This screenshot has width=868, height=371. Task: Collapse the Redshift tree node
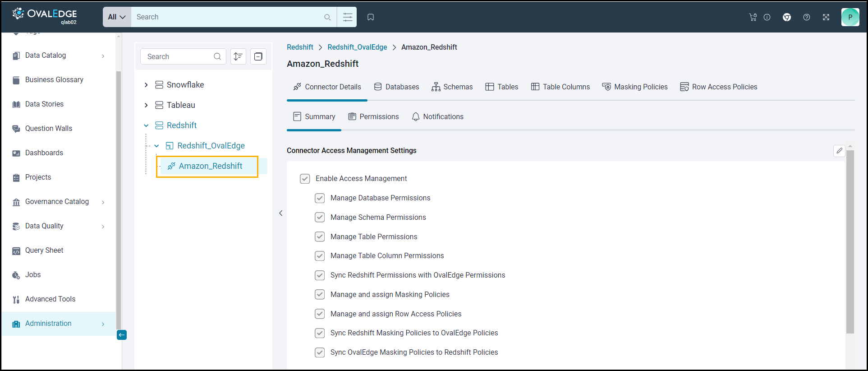click(146, 125)
